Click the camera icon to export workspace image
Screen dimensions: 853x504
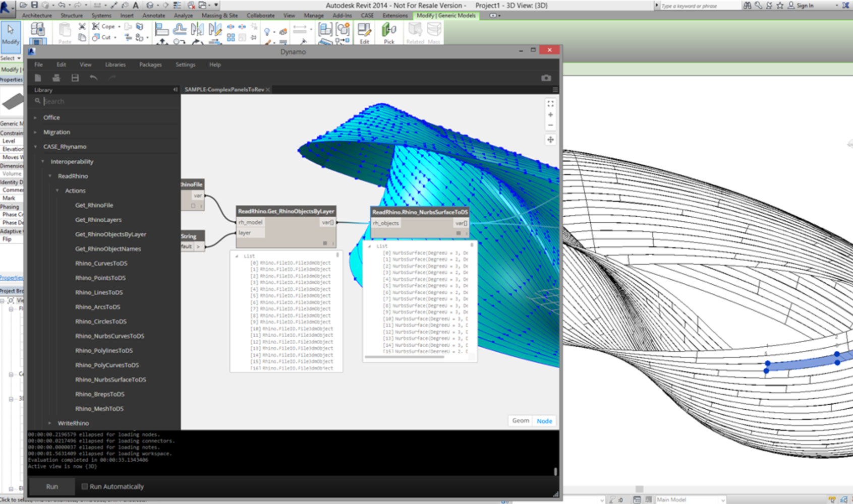[545, 78]
